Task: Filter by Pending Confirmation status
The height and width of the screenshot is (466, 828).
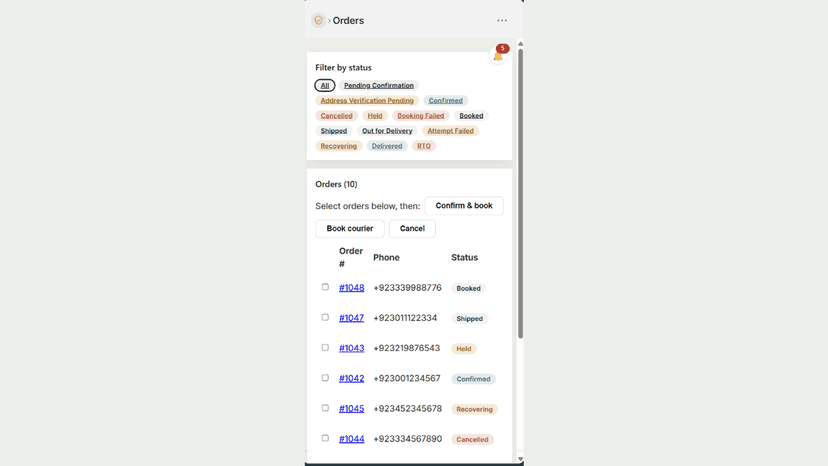Action: click(379, 86)
